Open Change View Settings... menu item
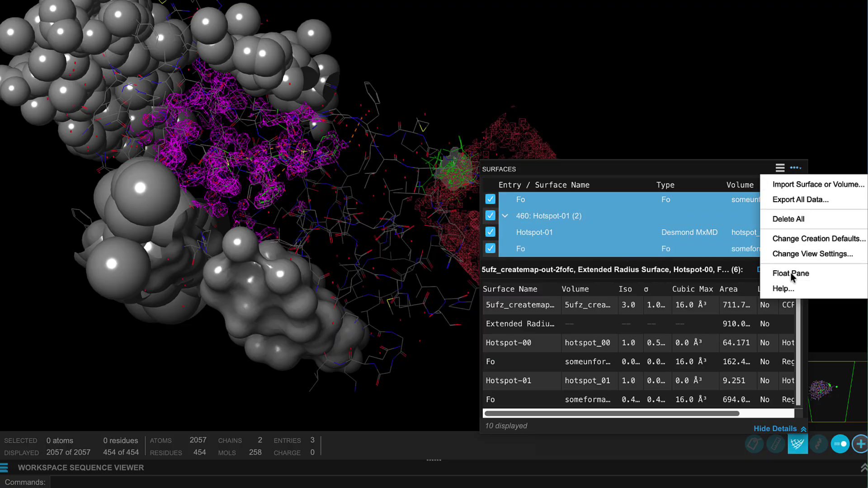The image size is (868, 488). (x=812, y=254)
